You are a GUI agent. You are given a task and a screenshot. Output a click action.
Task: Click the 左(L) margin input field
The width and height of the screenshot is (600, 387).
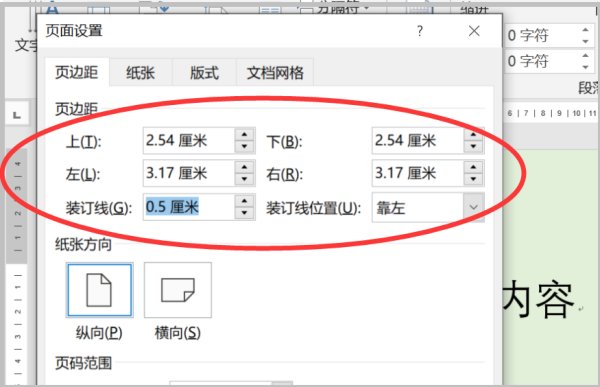coord(189,173)
